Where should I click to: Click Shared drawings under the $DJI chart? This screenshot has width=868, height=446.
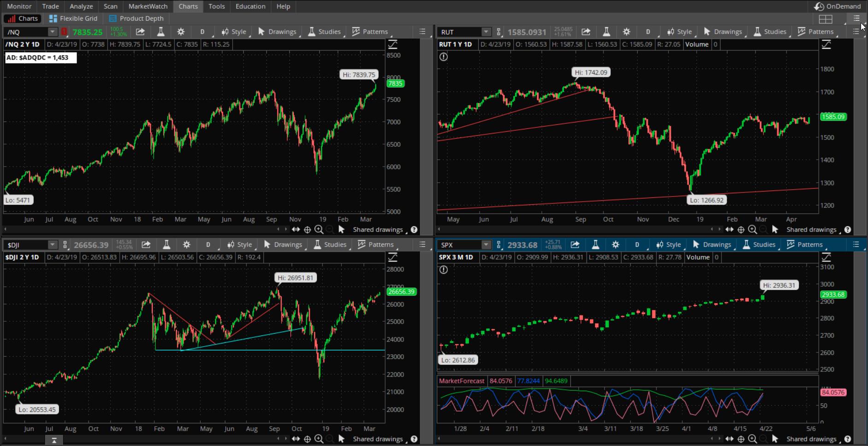378,439
